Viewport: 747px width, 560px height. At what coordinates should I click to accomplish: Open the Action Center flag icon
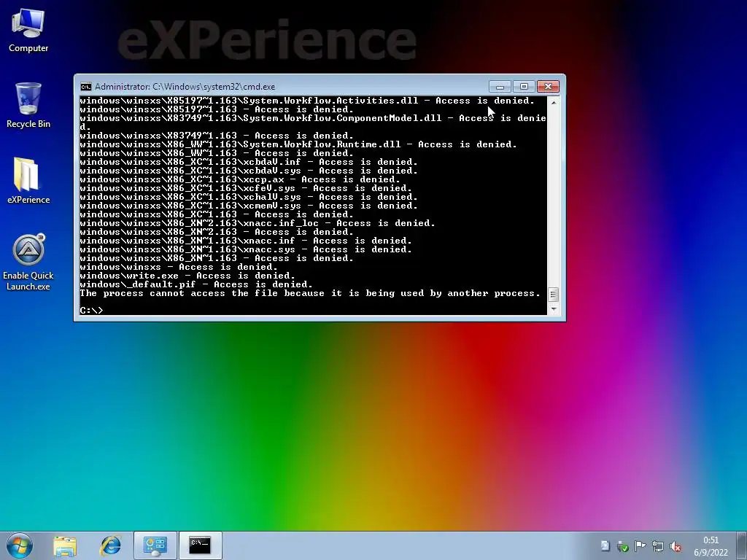pos(640,545)
